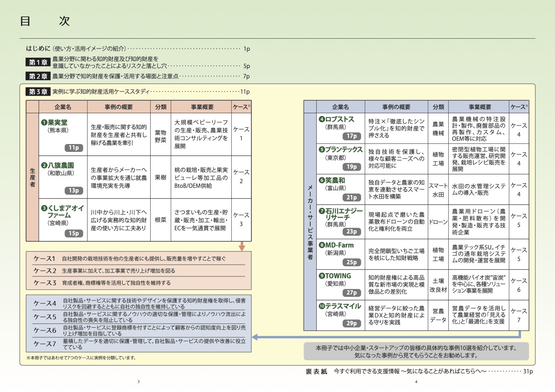The image size is (555, 392).
Task: Select the 25p badge under MD-Farm
Action: point(352,262)
